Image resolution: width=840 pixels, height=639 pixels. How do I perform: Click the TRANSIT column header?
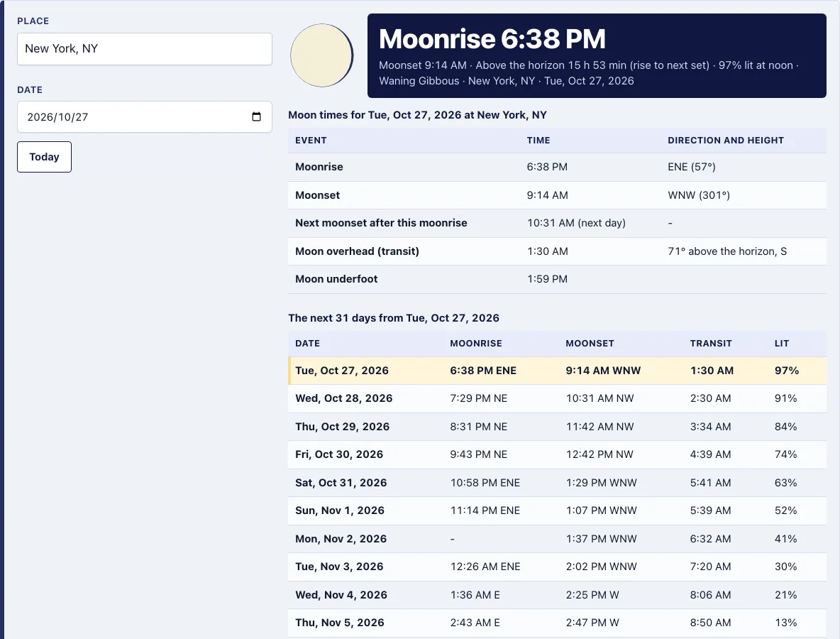tap(710, 344)
